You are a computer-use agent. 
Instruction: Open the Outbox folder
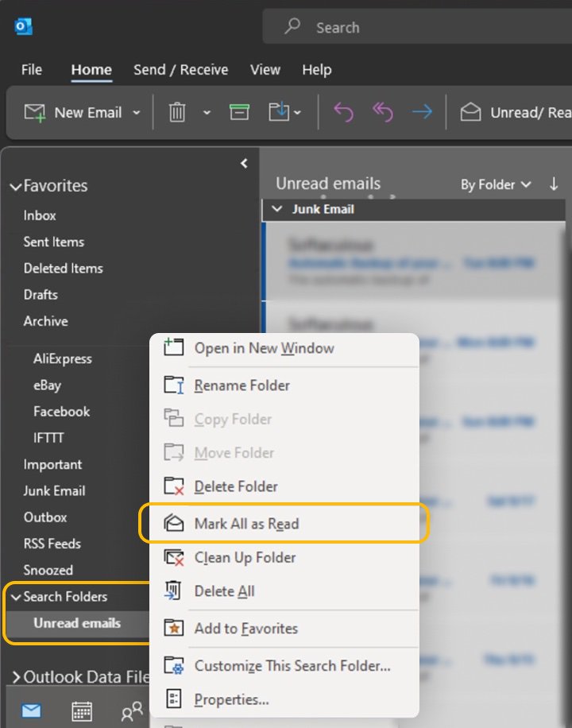pos(45,517)
